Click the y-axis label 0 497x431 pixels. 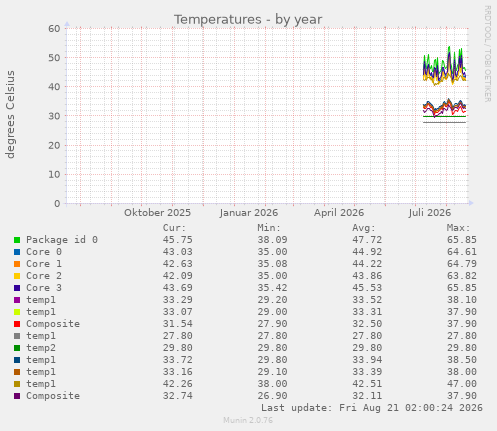pos(57,204)
